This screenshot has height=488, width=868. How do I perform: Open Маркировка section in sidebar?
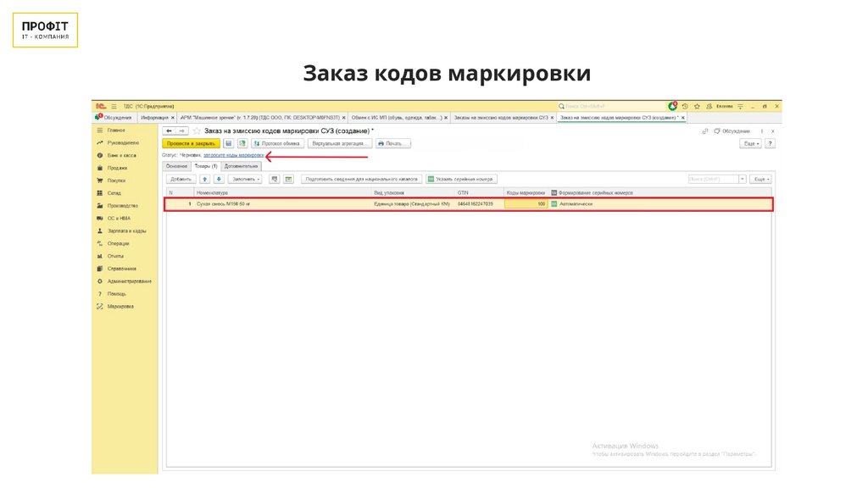click(120, 307)
